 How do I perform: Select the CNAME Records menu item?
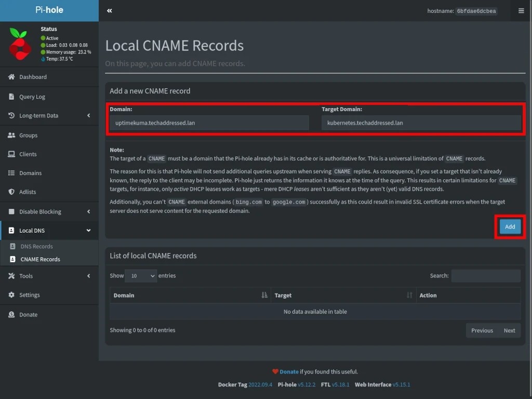[39, 259]
